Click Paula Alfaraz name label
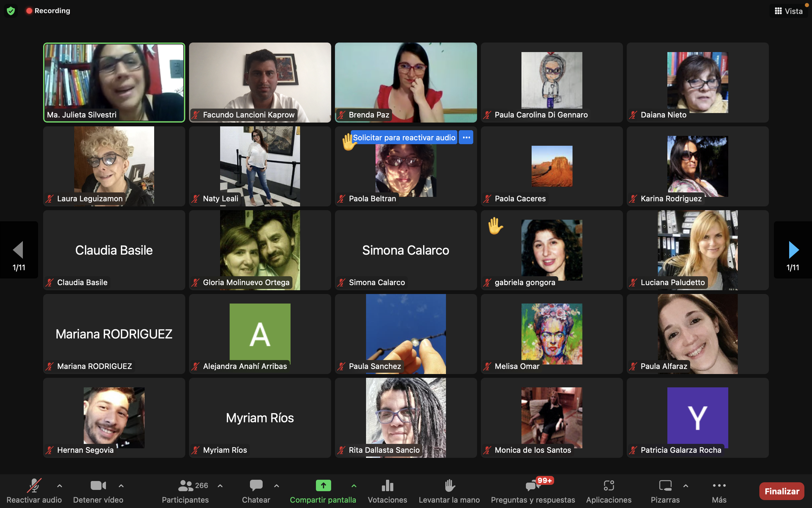The width and height of the screenshot is (812, 508). (x=664, y=366)
